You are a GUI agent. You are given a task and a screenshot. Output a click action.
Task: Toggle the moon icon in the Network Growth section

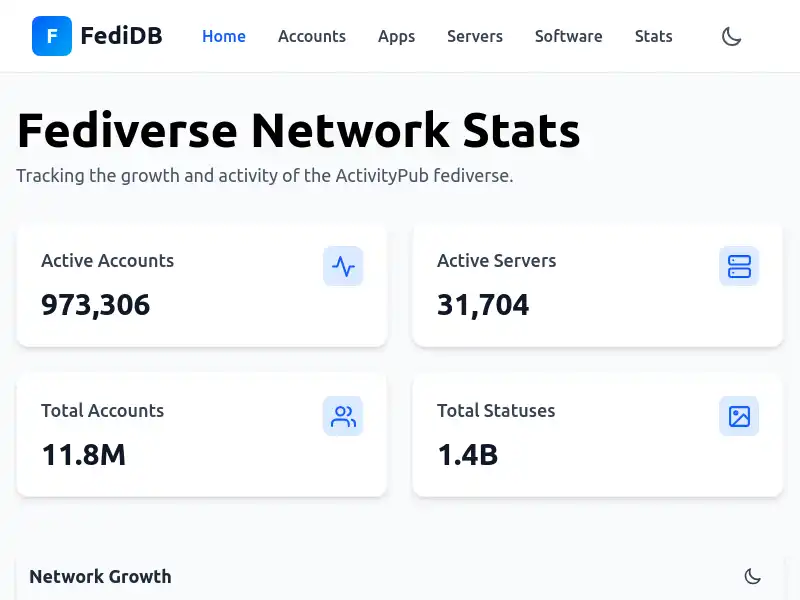(752, 576)
